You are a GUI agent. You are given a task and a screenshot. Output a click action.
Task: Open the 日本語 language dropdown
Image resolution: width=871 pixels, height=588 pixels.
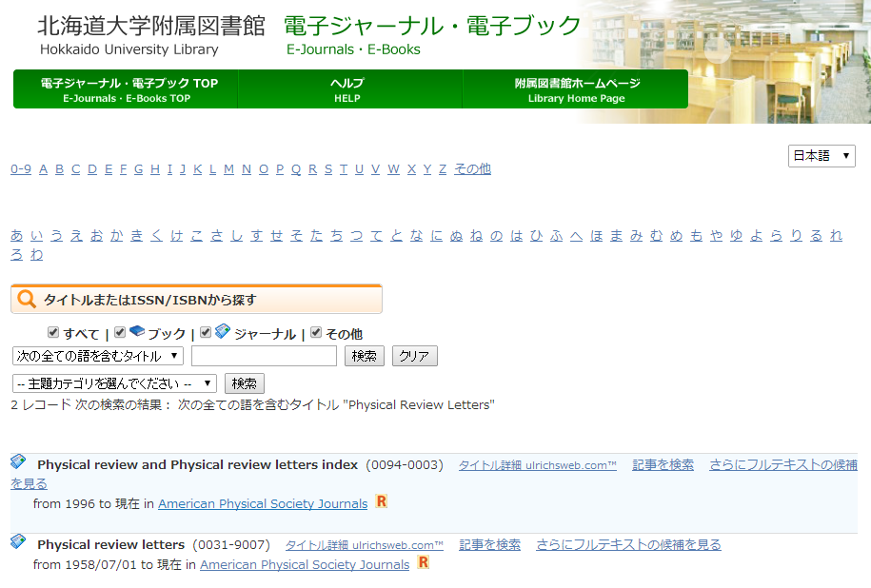point(822,156)
